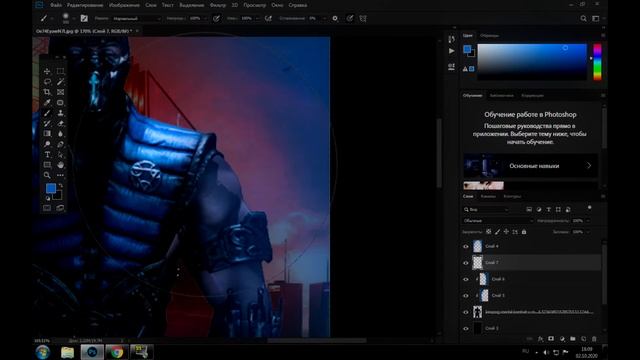Open the brush preset picker arrow

[73, 18]
